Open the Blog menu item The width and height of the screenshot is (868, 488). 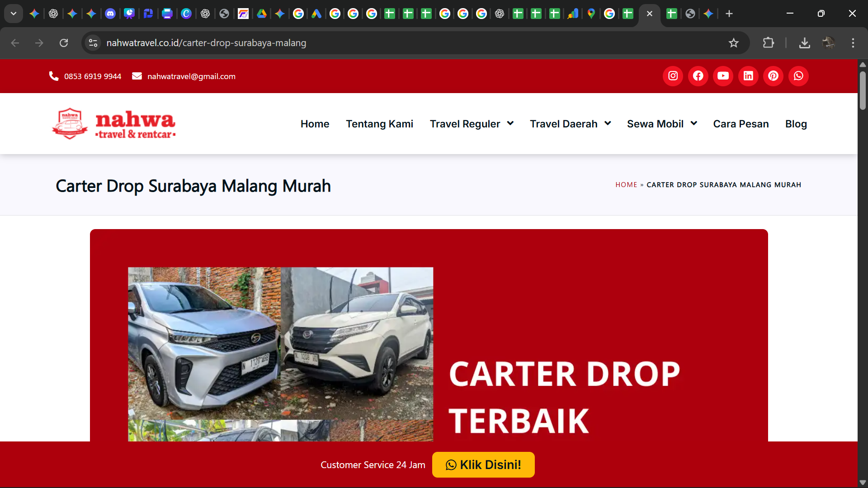(x=796, y=123)
